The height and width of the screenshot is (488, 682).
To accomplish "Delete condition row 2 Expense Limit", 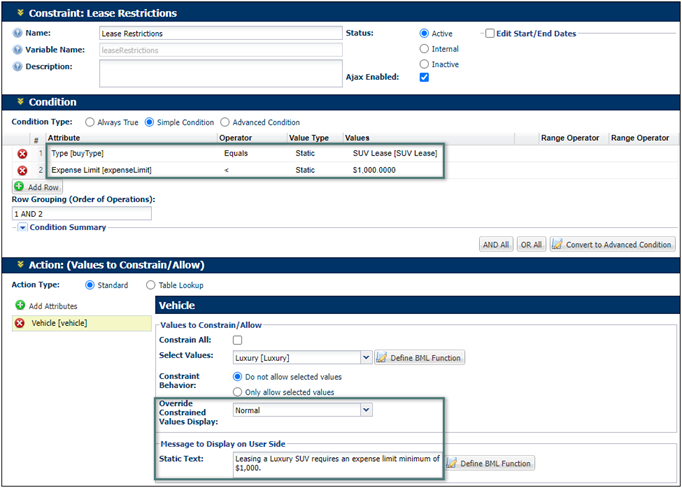I will tap(21, 171).
